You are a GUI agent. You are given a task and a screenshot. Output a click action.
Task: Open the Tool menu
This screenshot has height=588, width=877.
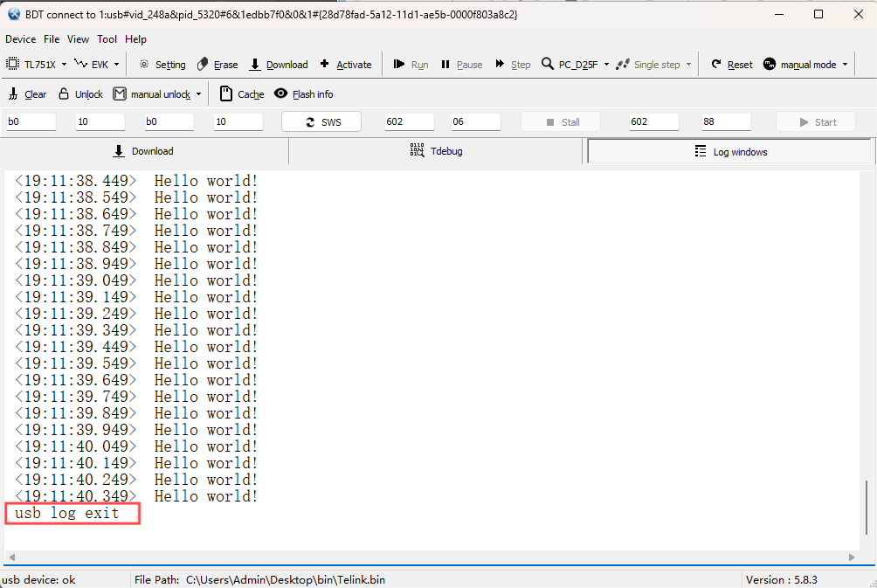(107, 39)
